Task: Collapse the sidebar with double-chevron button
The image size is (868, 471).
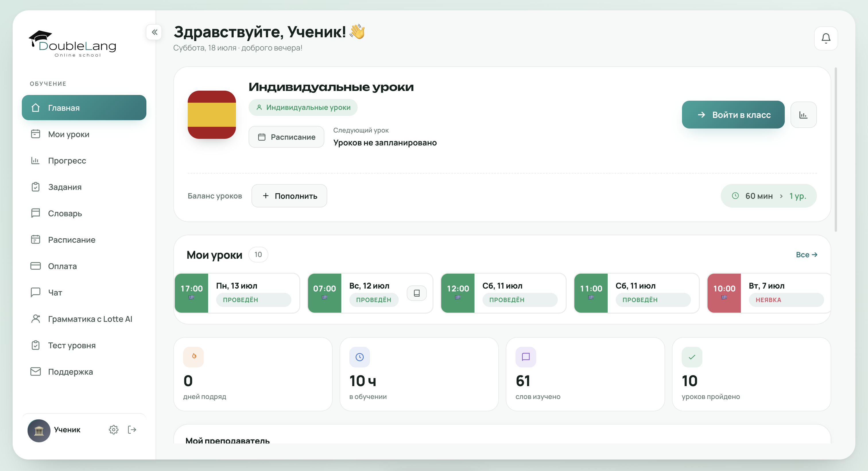Action: (x=154, y=32)
